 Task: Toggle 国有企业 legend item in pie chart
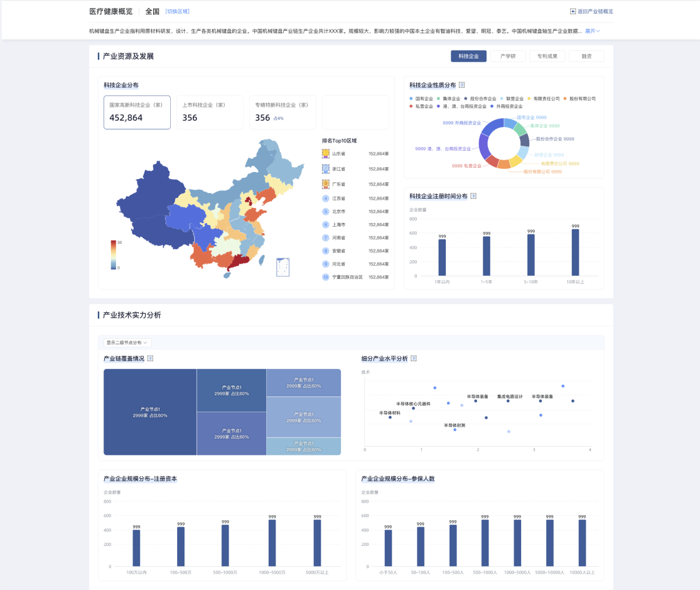tap(421, 99)
